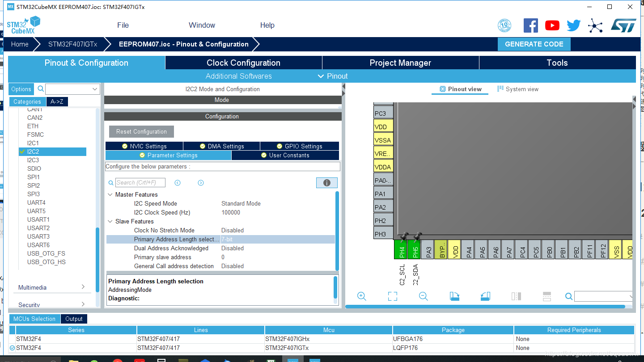
Task: Open NVIC Settings tab
Action: (x=144, y=146)
